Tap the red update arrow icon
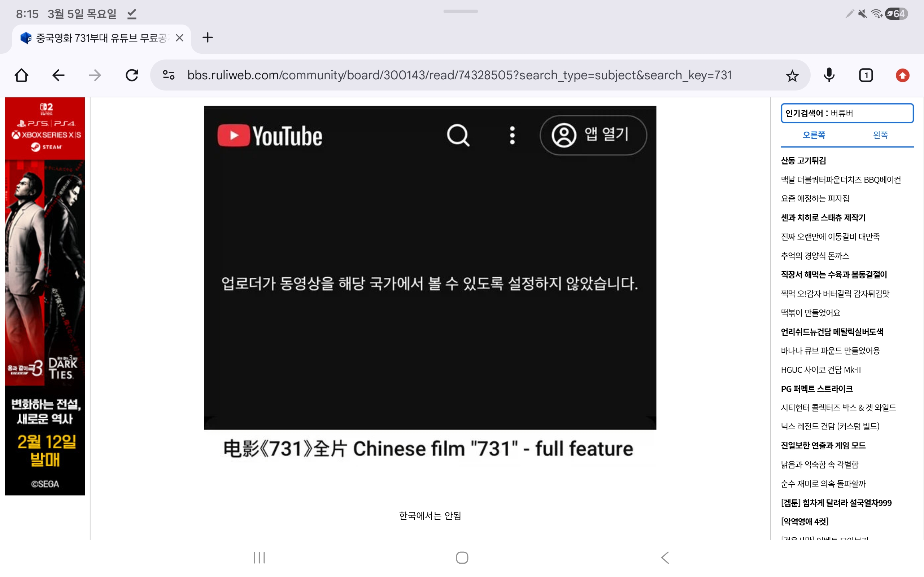 point(902,75)
